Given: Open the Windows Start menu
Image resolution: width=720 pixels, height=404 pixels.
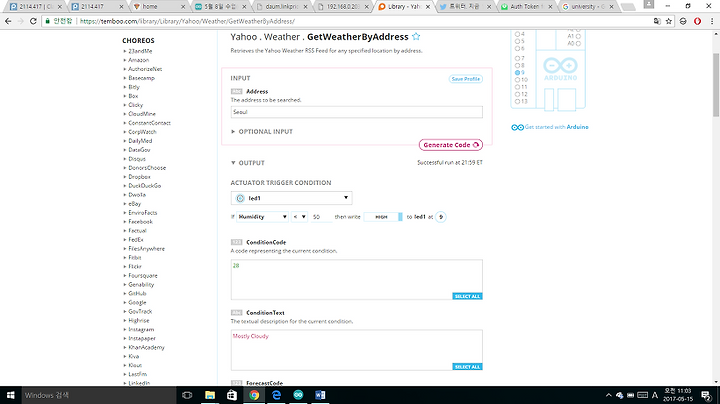Looking at the screenshot, I should click(11, 395).
